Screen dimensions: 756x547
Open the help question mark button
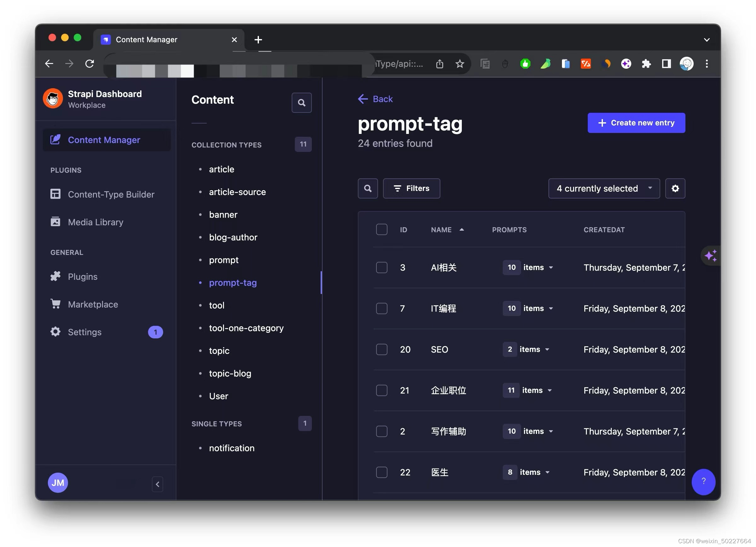pyautogui.click(x=703, y=481)
